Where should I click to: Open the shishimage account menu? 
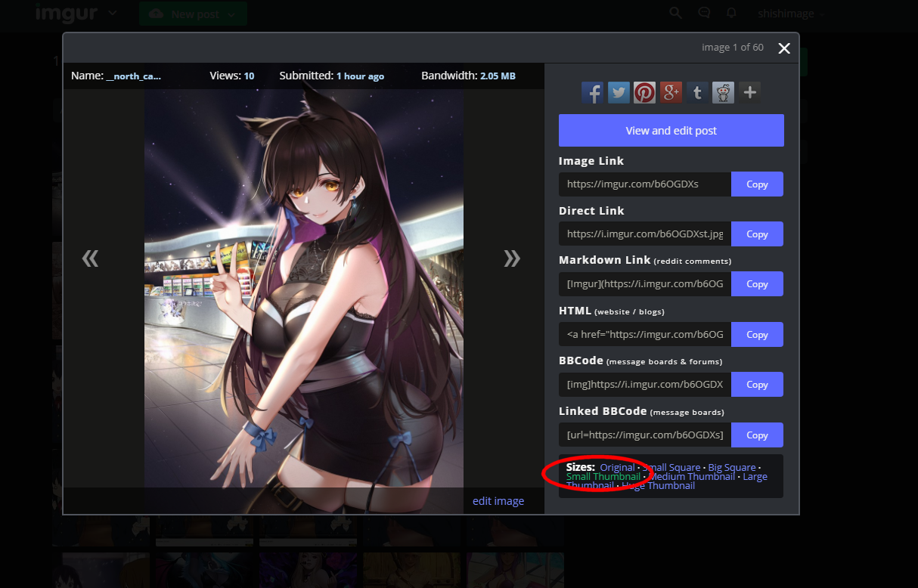pos(788,13)
